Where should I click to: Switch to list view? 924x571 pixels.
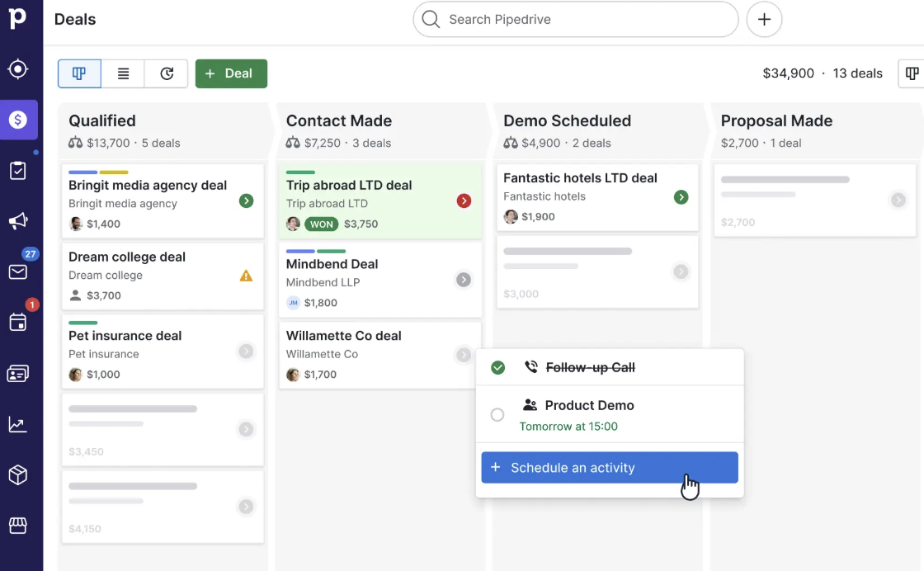(x=122, y=73)
